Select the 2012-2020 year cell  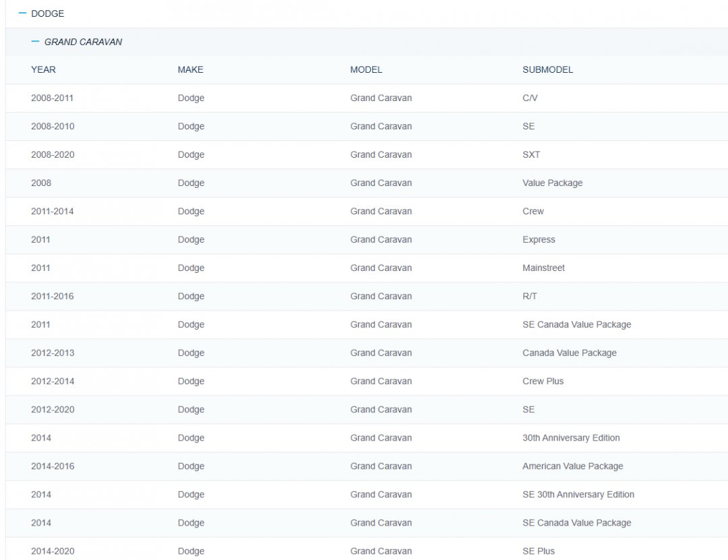(x=53, y=409)
